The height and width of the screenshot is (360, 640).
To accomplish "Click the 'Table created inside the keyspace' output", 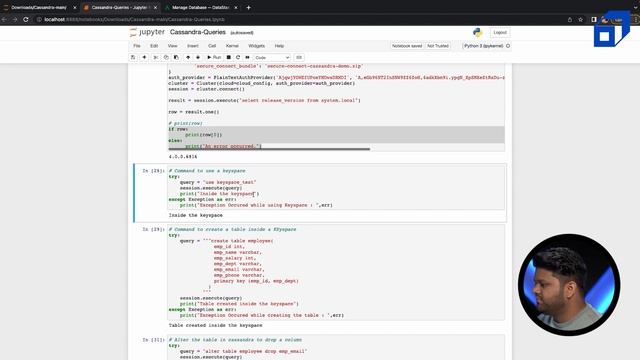I will click(x=215, y=325).
